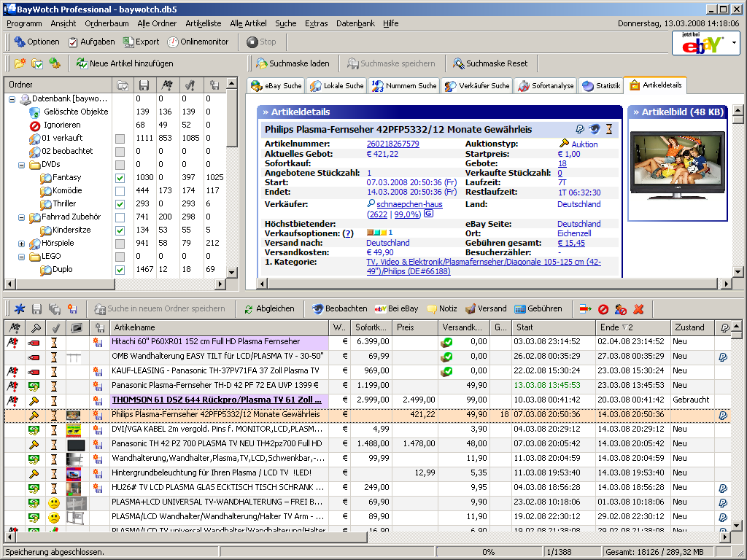Switch to the Sofortanalyse tab
This screenshot has height=560, width=747.
[x=546, y=86]
